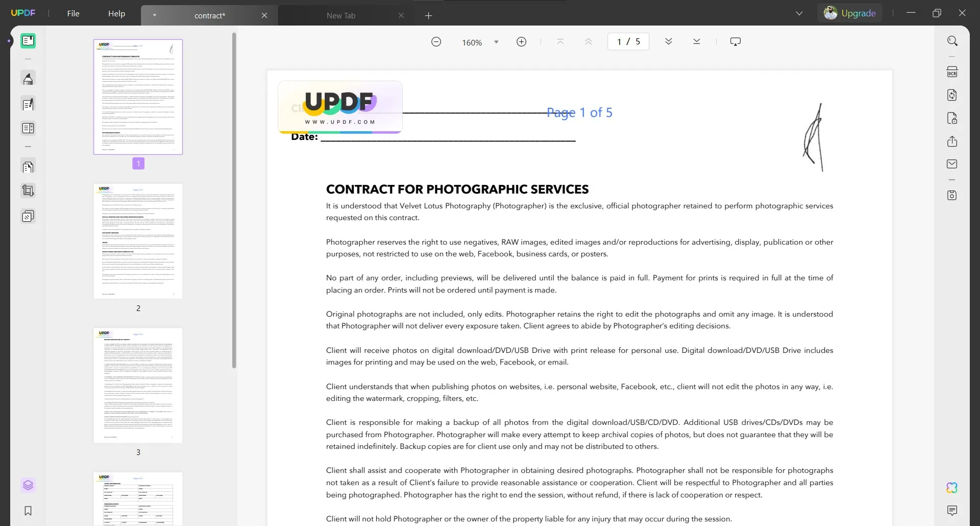Screen dimensions: 980x526
Task: Open the UPDF AI assistant
Action: [x=952, y=488]
